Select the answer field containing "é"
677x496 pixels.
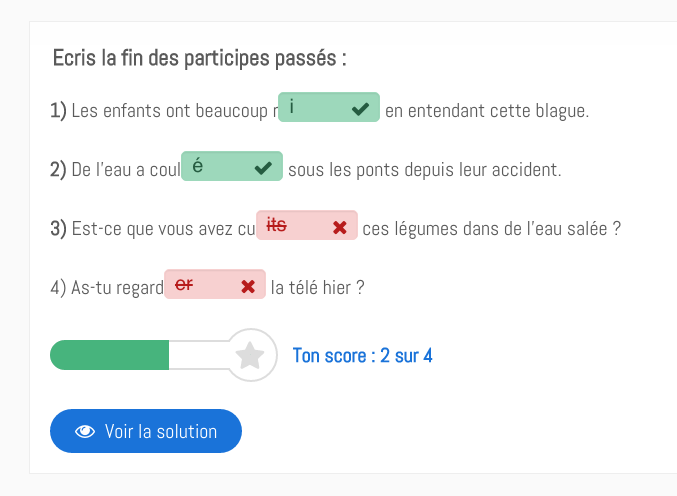232,166
